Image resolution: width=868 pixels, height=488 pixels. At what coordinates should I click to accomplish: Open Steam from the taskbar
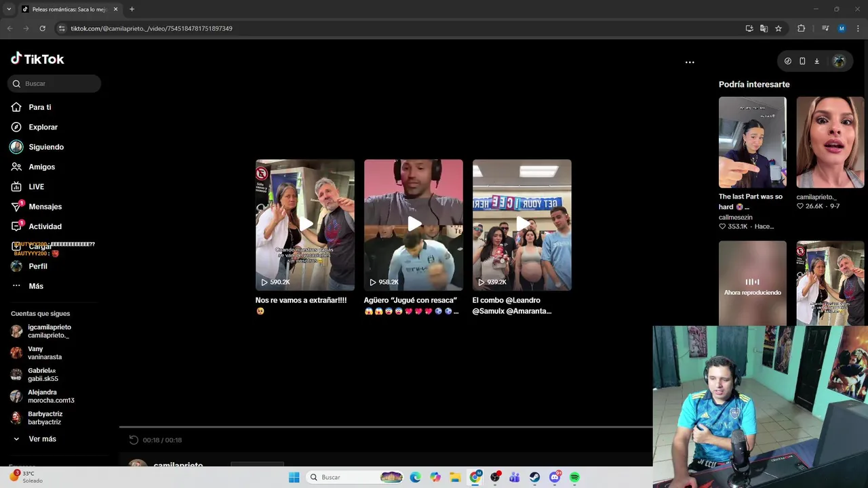pos(535,477)
